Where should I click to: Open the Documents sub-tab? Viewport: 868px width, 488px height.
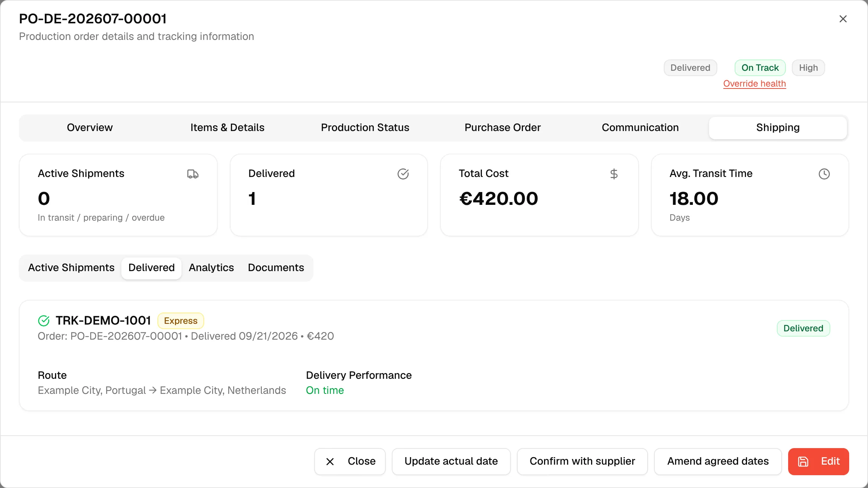coord(276,268)
